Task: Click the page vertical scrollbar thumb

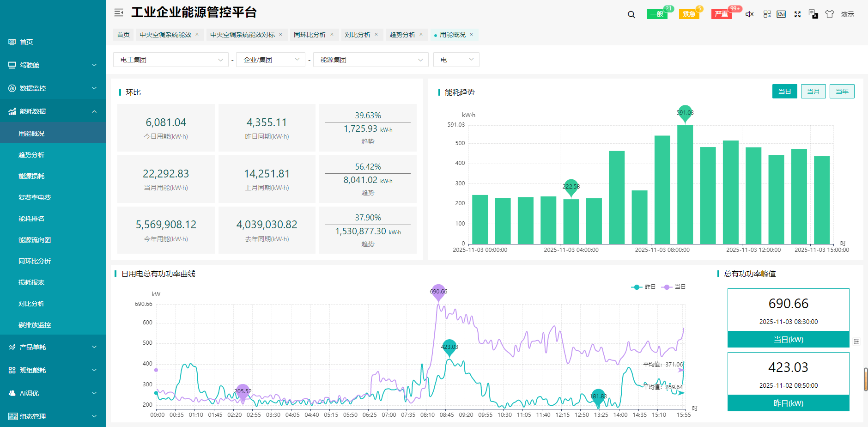Action: coord(866,379)
